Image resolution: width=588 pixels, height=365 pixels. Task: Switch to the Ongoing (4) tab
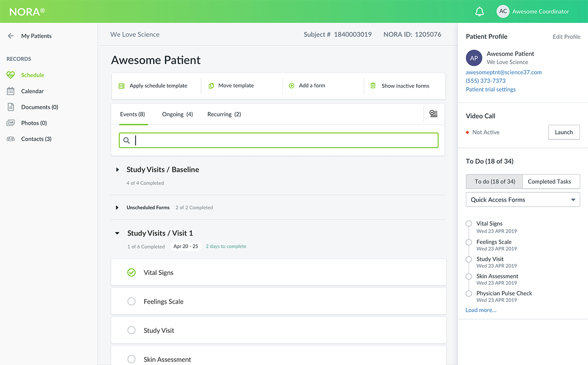177,114
